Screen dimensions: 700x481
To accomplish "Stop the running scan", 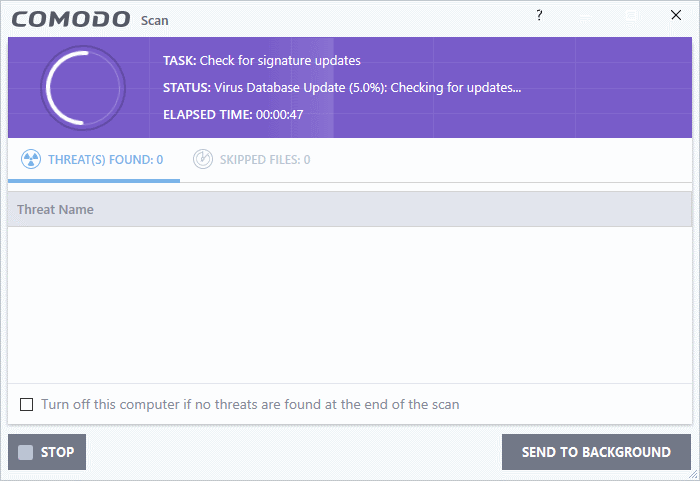I will [47, 452].
